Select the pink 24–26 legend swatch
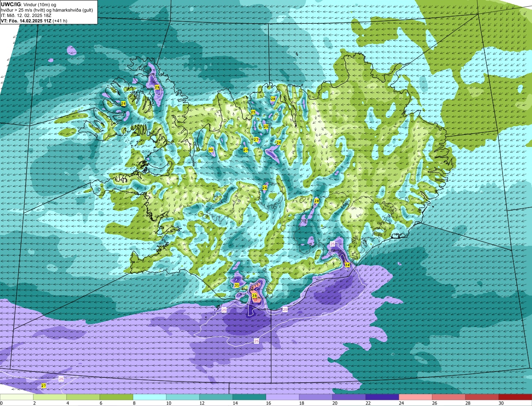Screen dimensions: 532x406 click(416, 397)
